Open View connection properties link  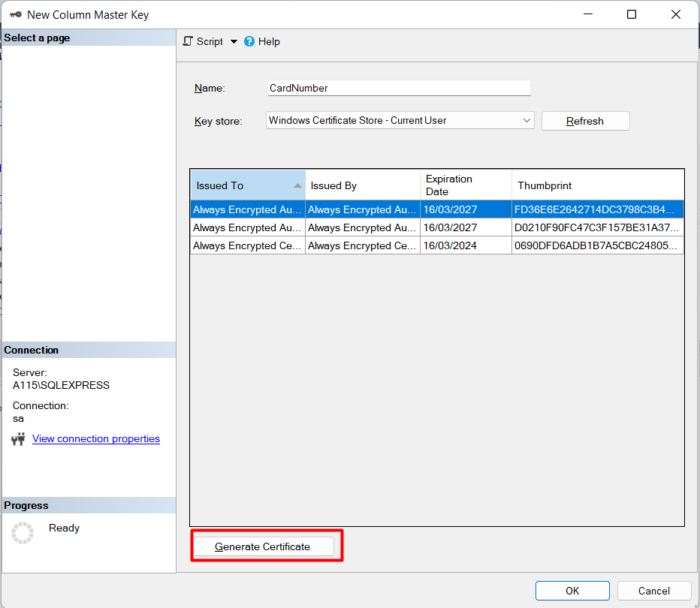pos(96,438)
